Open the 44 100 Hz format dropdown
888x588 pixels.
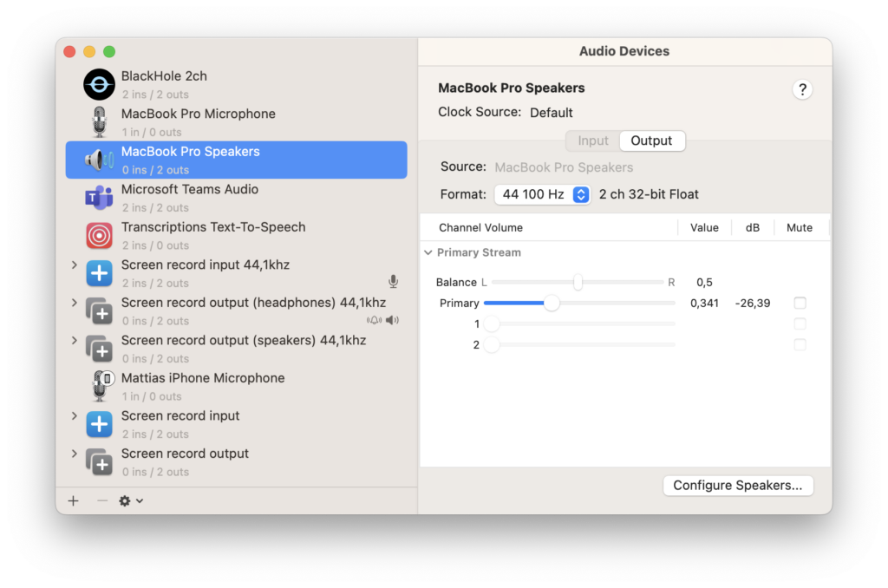pyautogui.click(x=543, y=194)
